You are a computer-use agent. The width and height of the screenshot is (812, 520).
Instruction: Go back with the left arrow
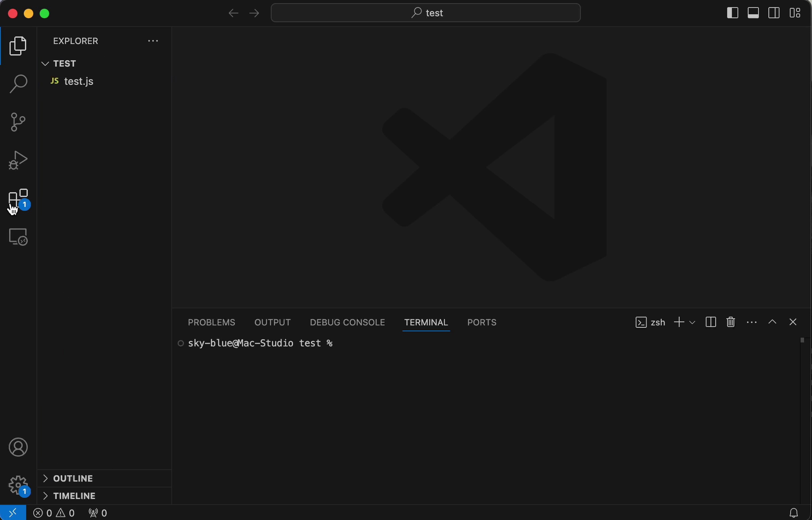(x=234, y=13)
